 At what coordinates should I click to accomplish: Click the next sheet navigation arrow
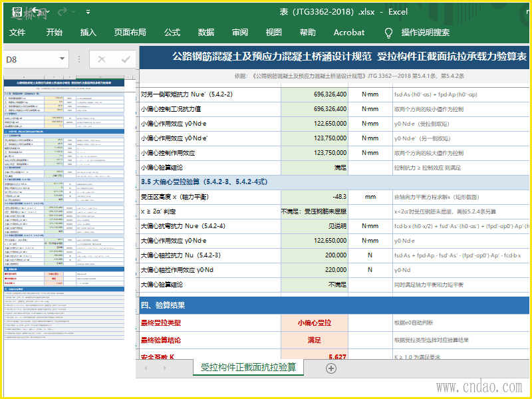pos(164,368)
